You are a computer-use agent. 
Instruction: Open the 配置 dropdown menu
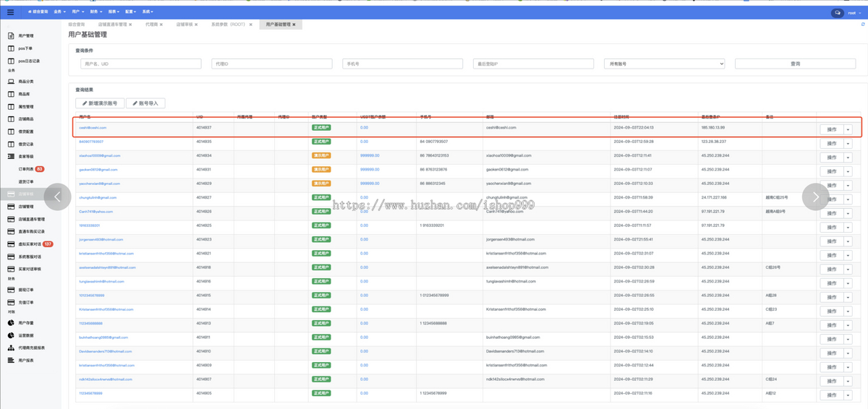pyautogui.click(x=131, y=12)
